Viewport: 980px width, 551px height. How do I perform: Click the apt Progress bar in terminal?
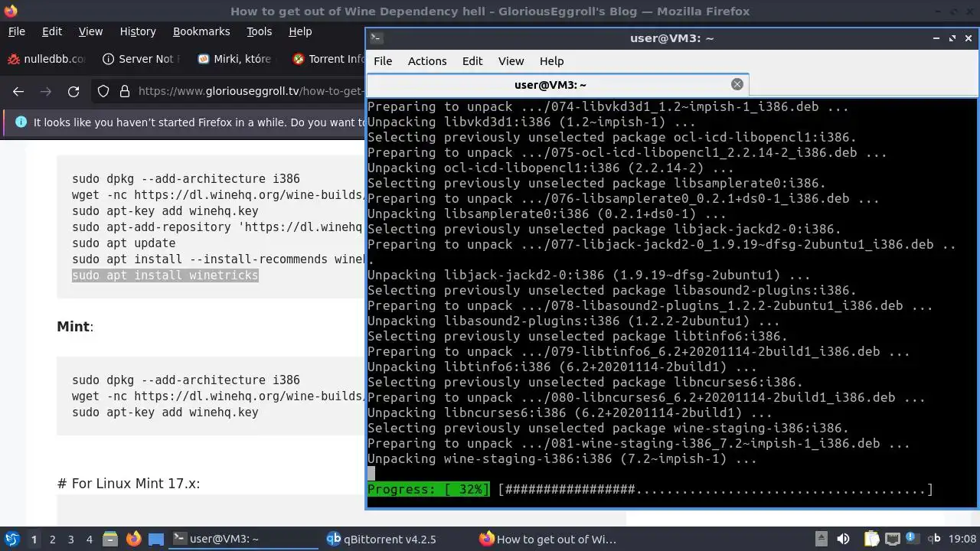[x=650, y=490]
